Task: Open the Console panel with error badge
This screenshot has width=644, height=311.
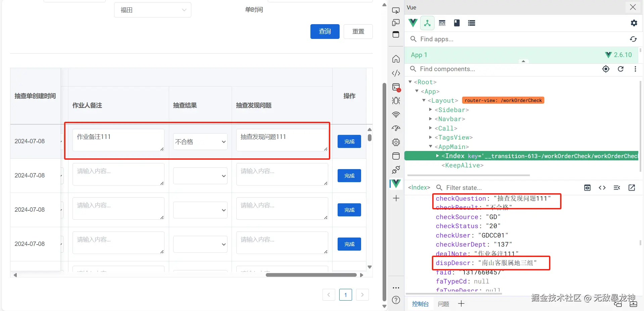Action: (x=396, y=87)
